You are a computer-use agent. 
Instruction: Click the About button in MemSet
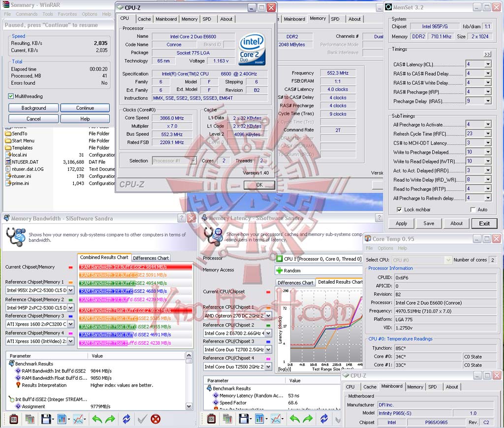coord(456,223)
